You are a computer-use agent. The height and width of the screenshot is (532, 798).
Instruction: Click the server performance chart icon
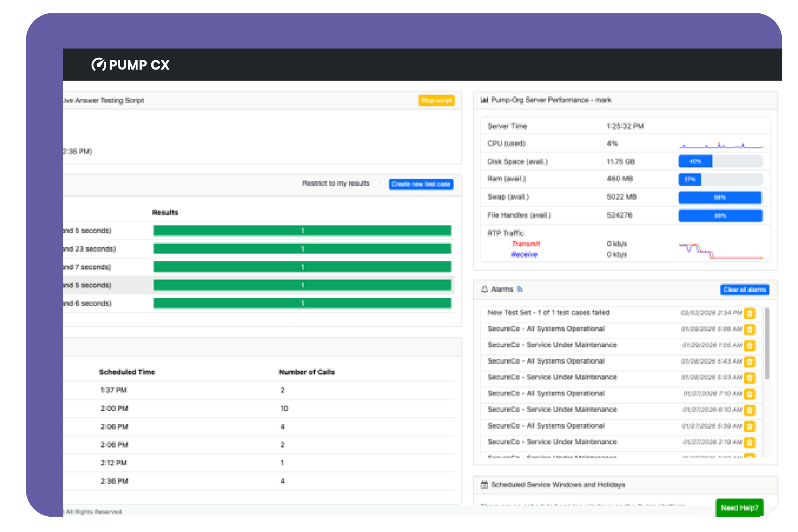[484, 100]
